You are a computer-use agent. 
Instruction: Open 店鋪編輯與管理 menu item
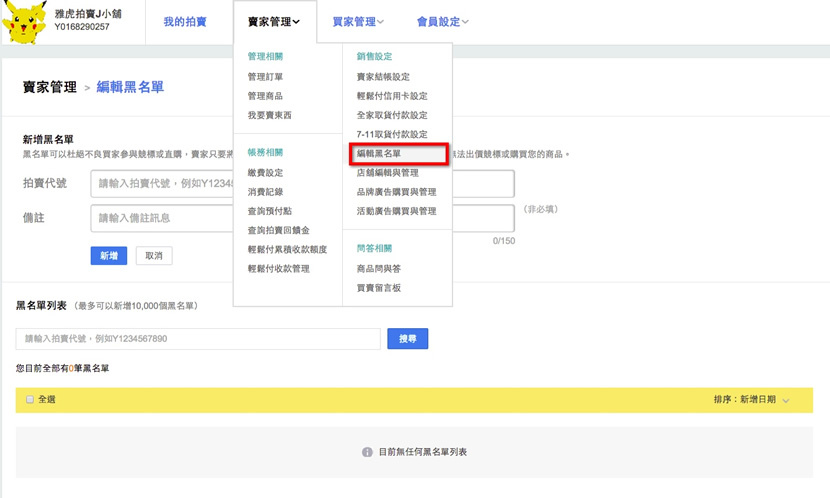coord(388,173)
